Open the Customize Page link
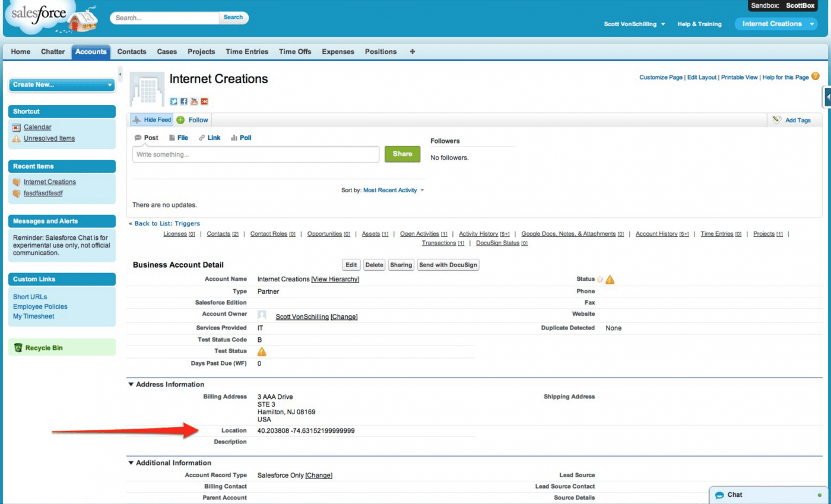 [661, 78]
